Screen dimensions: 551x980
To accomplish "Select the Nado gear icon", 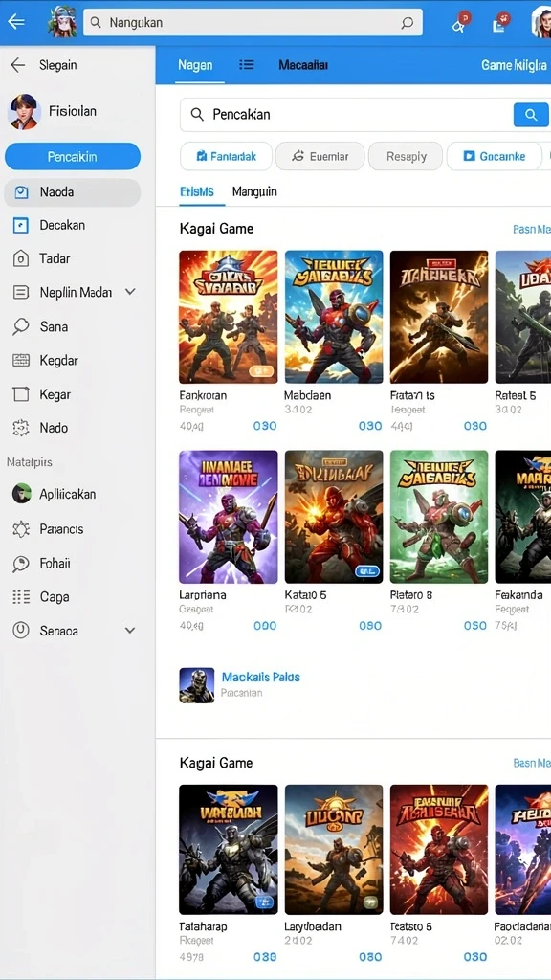I will [21, 428].
